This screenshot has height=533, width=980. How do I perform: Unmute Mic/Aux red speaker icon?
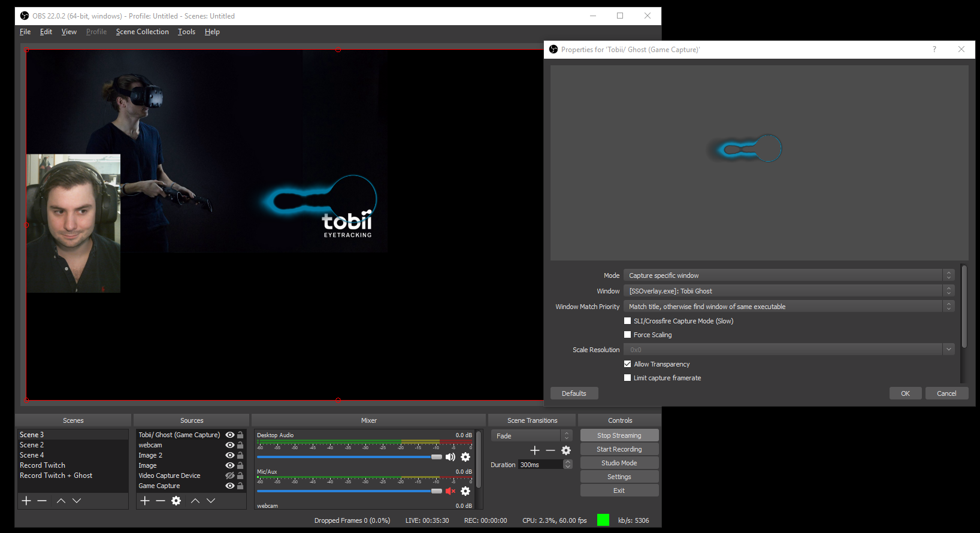click(450, 491)
